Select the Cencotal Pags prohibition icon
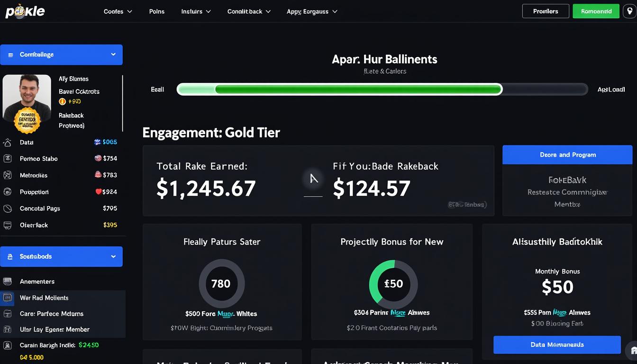Image resolution: width=637 pixels, height=364 pixels. point(8,208)
